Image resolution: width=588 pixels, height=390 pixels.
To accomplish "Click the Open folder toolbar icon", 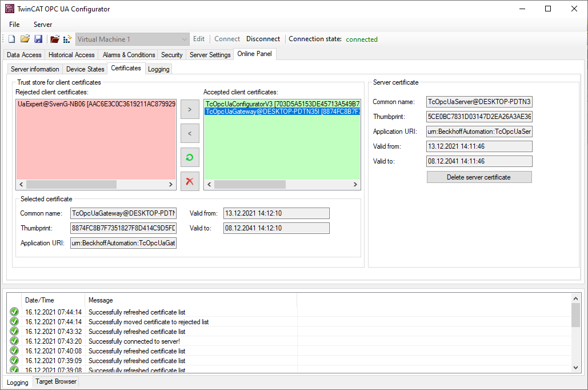I will pyautogui.click(x=25, y=39).
